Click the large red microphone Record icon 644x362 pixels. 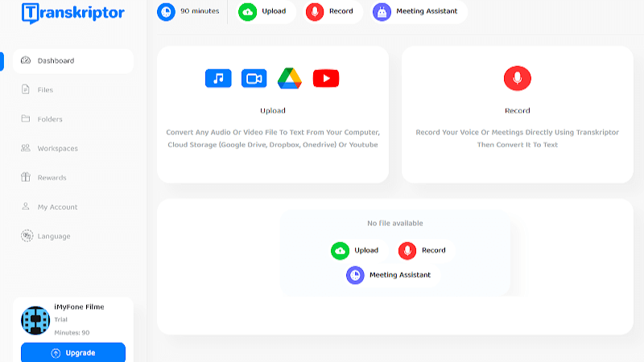[x=517, y=78]
